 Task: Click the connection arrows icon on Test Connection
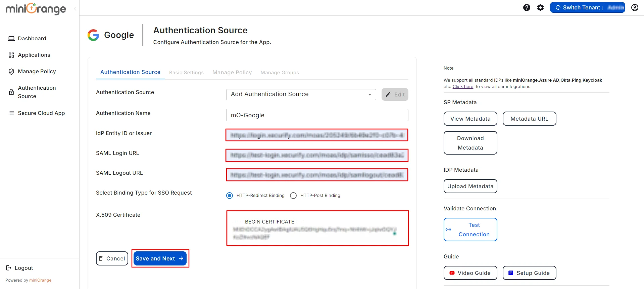(448, 230)
